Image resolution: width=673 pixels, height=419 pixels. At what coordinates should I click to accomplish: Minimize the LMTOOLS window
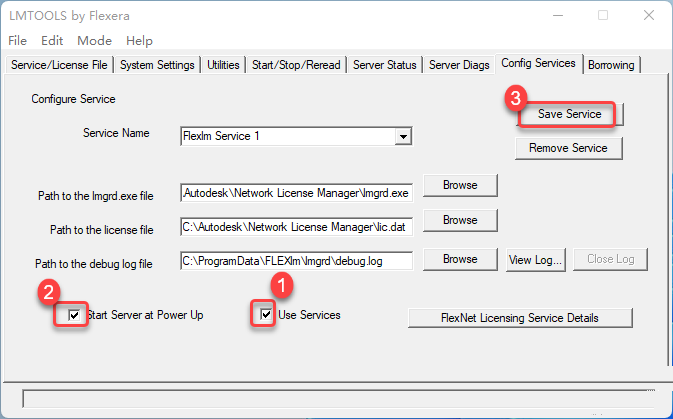(558, 15)
